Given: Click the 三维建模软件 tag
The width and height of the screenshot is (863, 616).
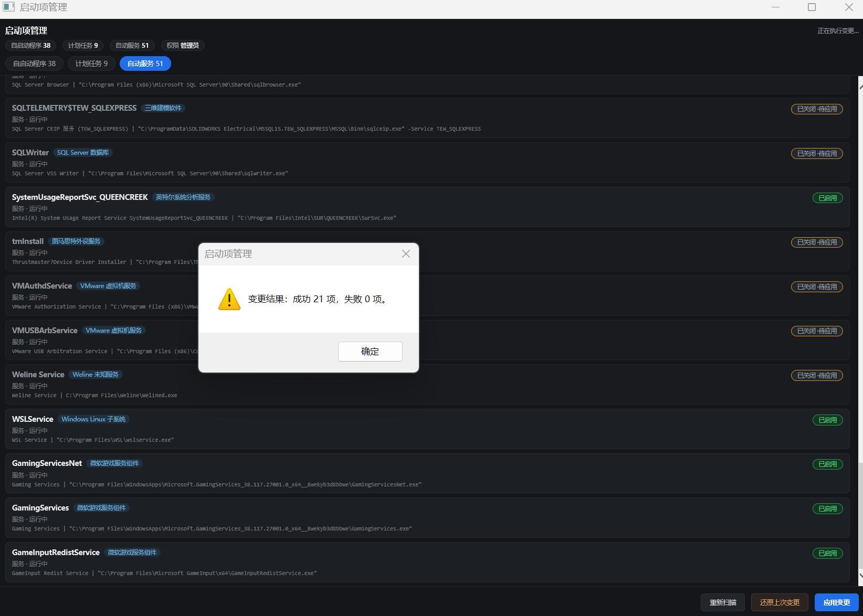Looking at the screenshot, I should tap(163, 108).
